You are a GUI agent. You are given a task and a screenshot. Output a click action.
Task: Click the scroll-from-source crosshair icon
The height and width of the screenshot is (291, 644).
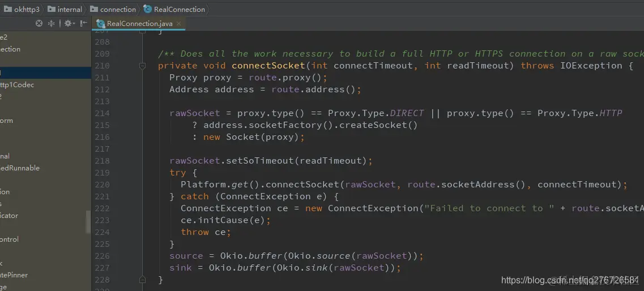point(39,23)
